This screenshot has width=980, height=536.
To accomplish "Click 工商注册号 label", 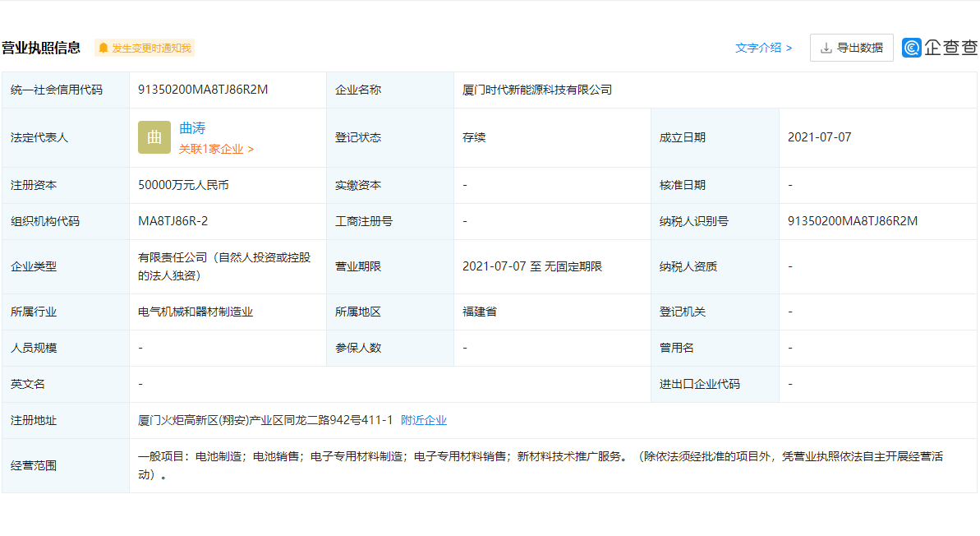I will (x=364, y=221).
